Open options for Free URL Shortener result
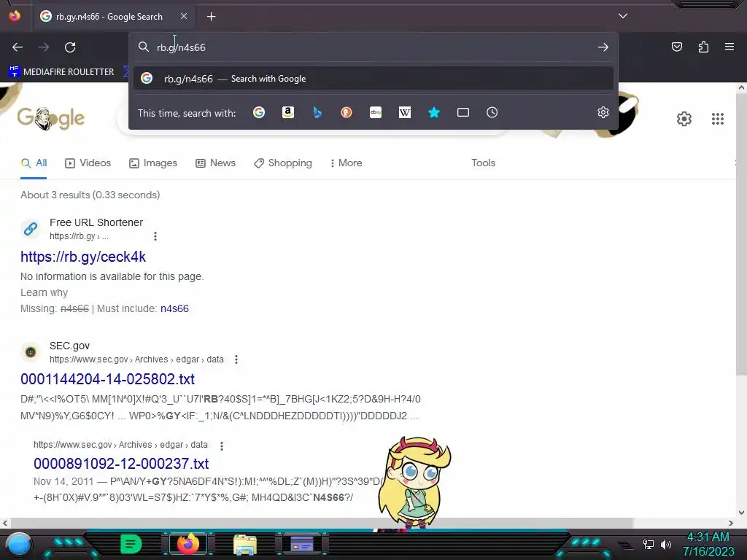Image resolution: width=747 pixels, height=560 pixels. click(x=155, y=236)
